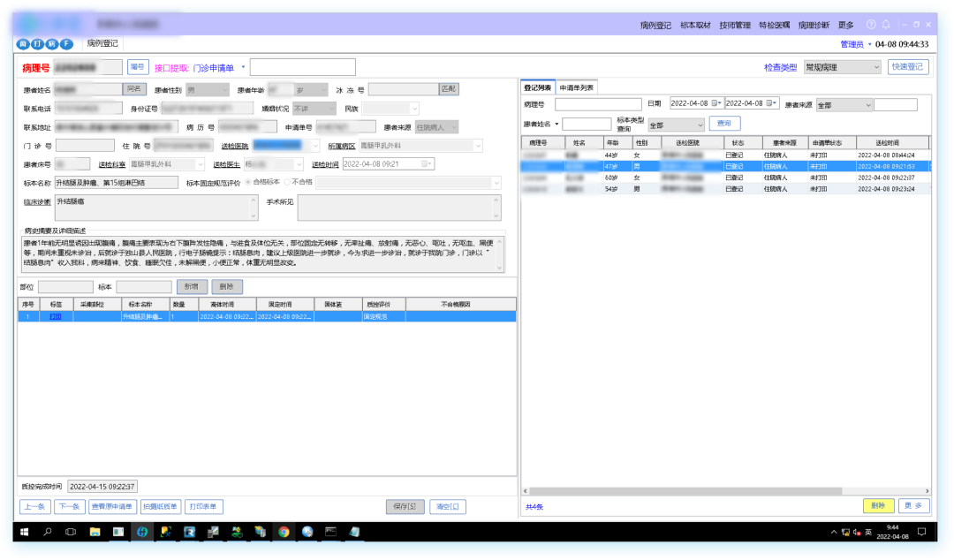
Task: Select the 不合格 radio button
Action: coord(287,182)
